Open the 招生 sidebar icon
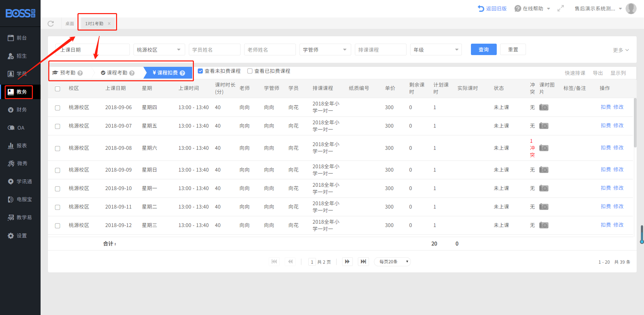 pos(11,56)
